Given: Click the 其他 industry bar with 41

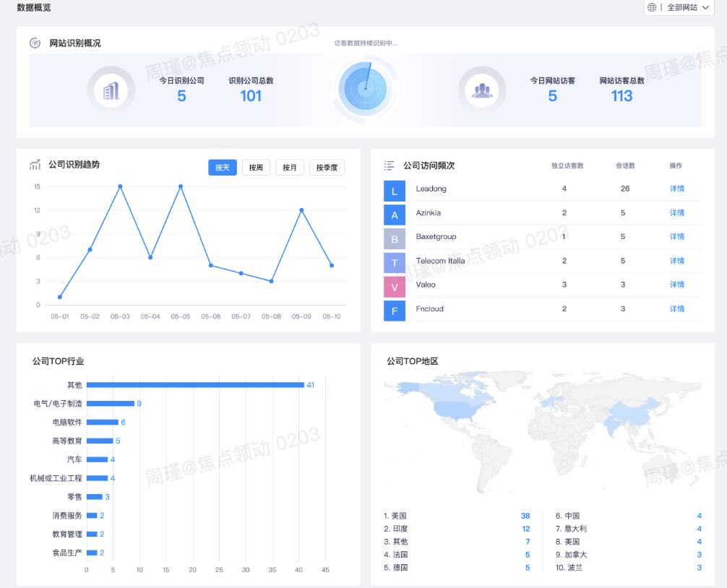Looking at the screenshot, I should click(195, 385).
